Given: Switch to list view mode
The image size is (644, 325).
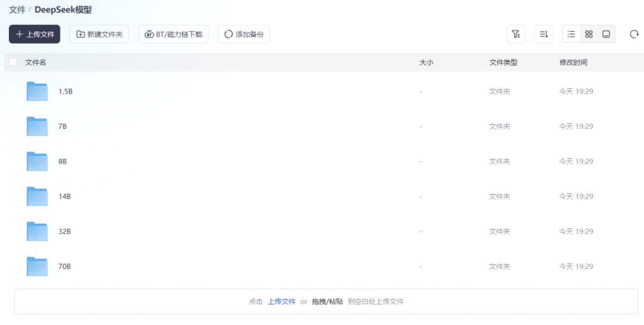Looking at the screenshot, I should (571, 34).
